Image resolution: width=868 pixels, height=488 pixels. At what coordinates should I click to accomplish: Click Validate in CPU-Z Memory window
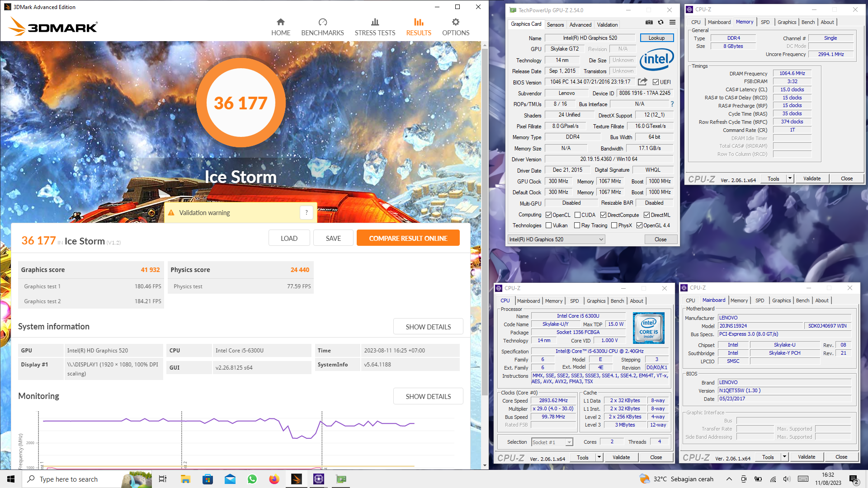tap(811, 178)
